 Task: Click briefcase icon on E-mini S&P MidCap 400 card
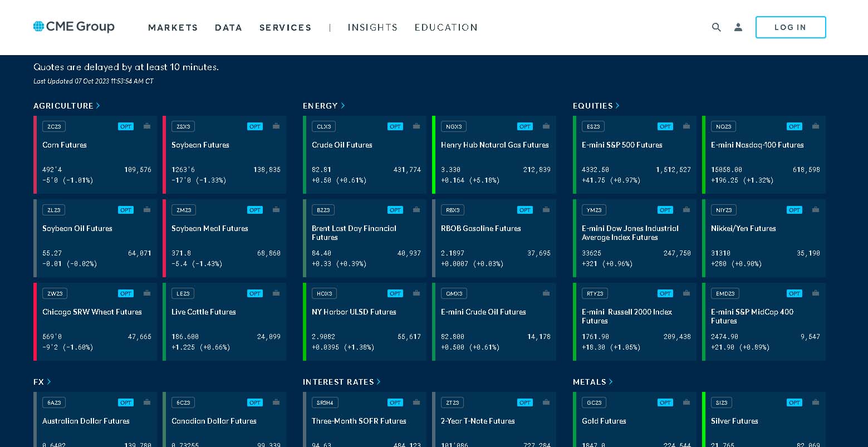[x=816, y=293]
